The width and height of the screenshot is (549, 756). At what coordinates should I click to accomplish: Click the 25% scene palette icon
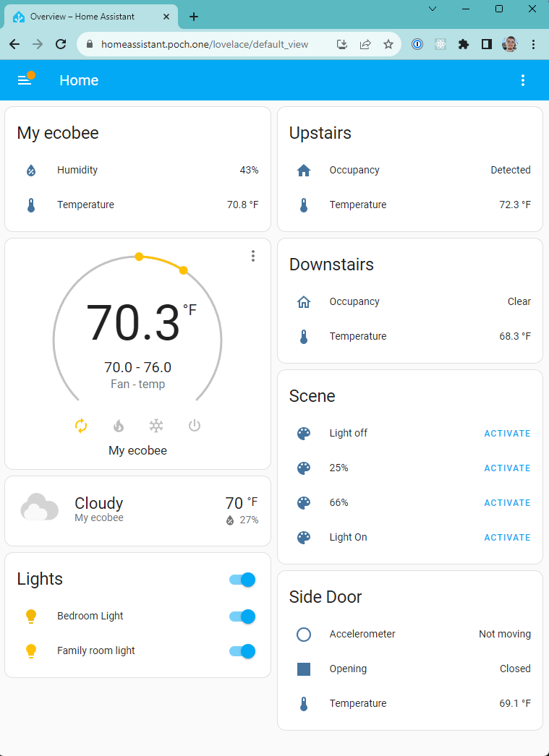[304, 468]
